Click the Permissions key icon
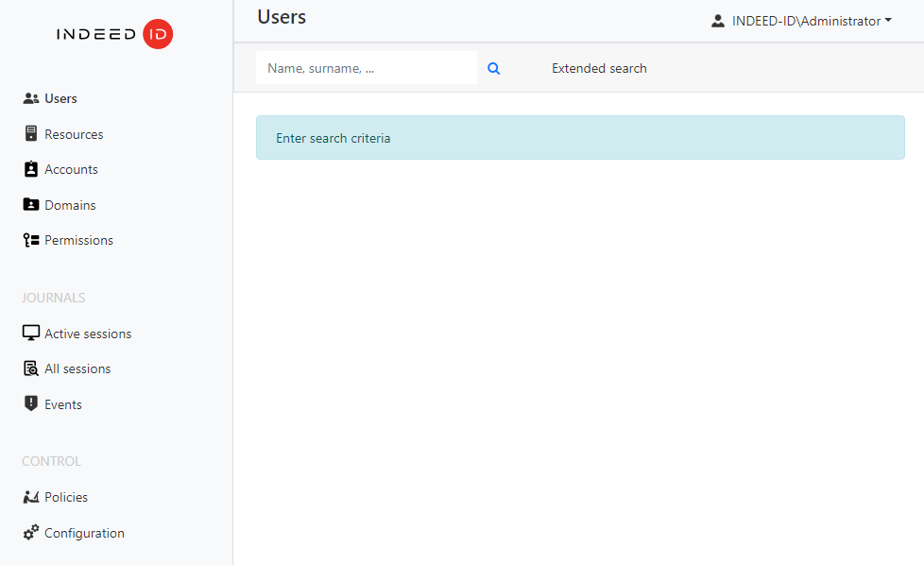The width and height of the screenshot is (924, 565). point(31,240)
